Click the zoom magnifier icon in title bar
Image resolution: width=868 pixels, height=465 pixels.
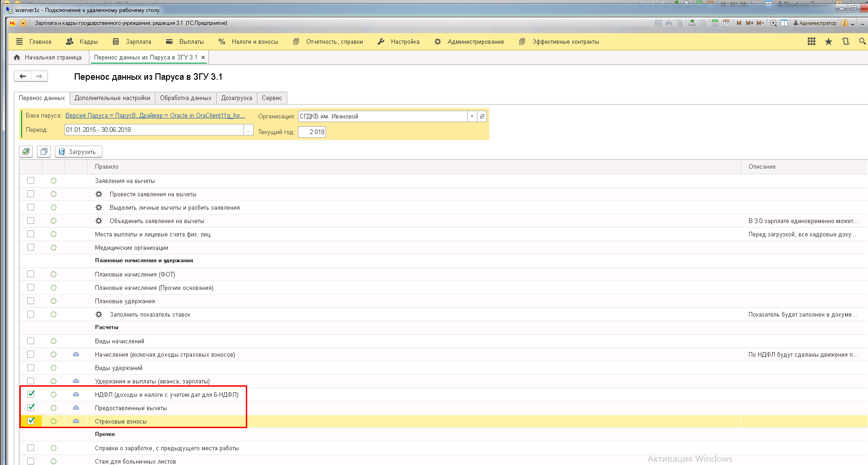click(x=773, y=23)
